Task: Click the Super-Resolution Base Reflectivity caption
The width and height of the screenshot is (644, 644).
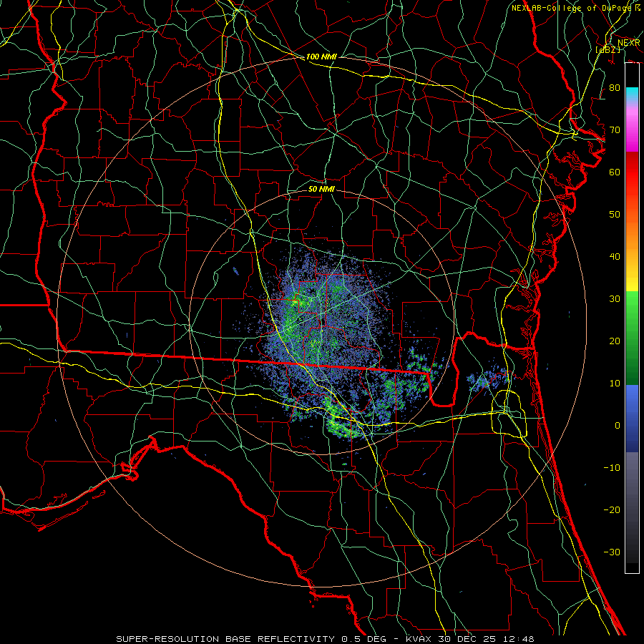Action: (x=326, y=639)
